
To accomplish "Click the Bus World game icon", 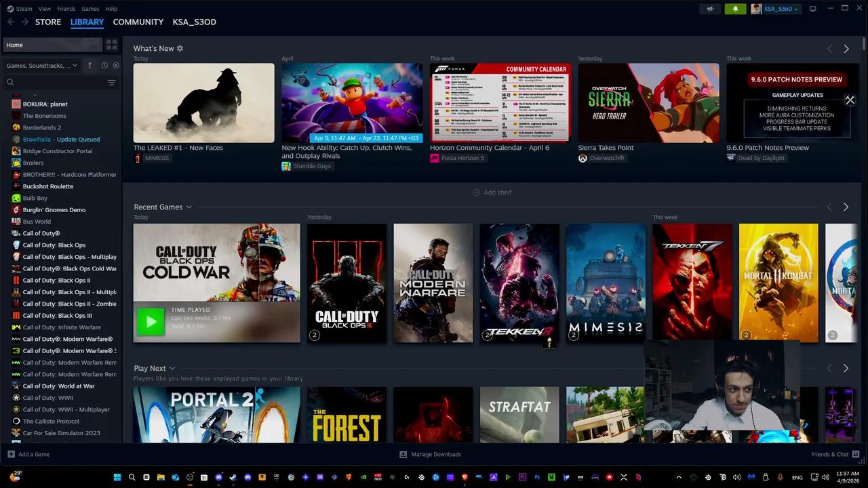I will tap(16, 222).
